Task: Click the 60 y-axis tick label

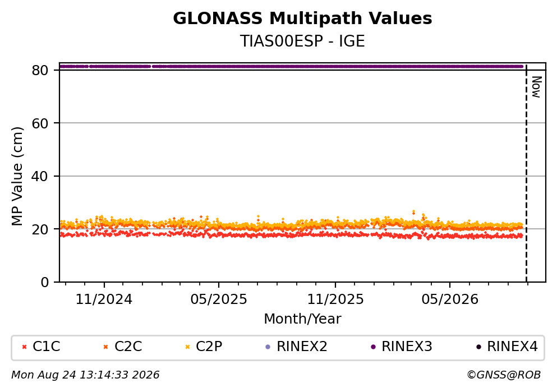Action: [40, 123]
